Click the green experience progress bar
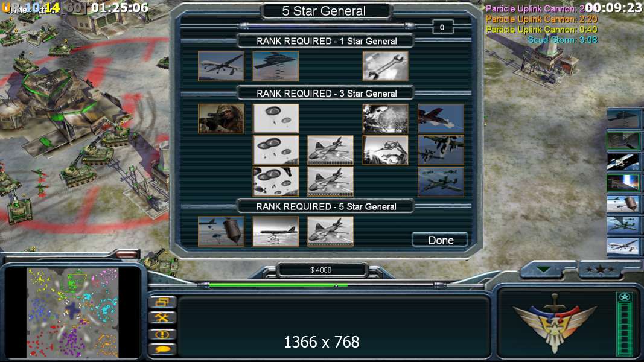 (278, 285)
